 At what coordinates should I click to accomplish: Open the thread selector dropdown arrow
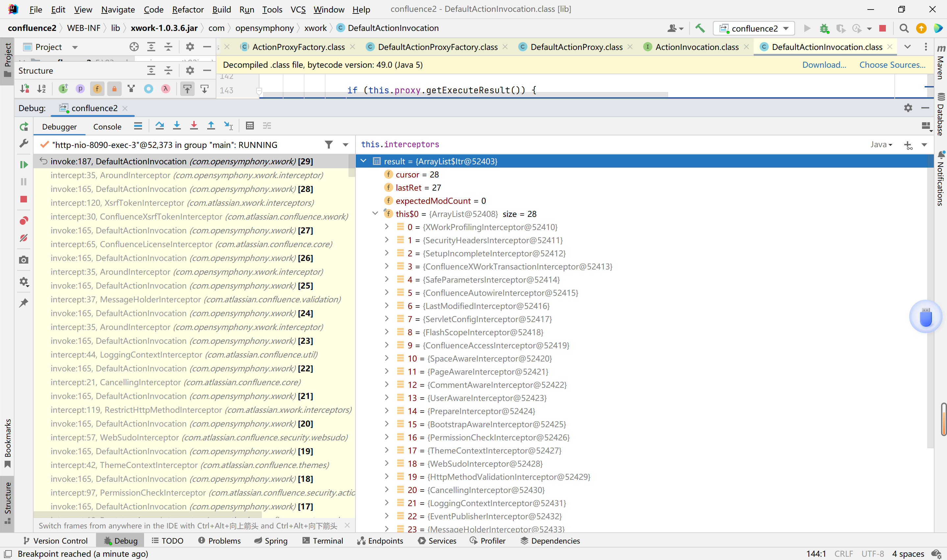pyautogui.click(x=345, y=145)
